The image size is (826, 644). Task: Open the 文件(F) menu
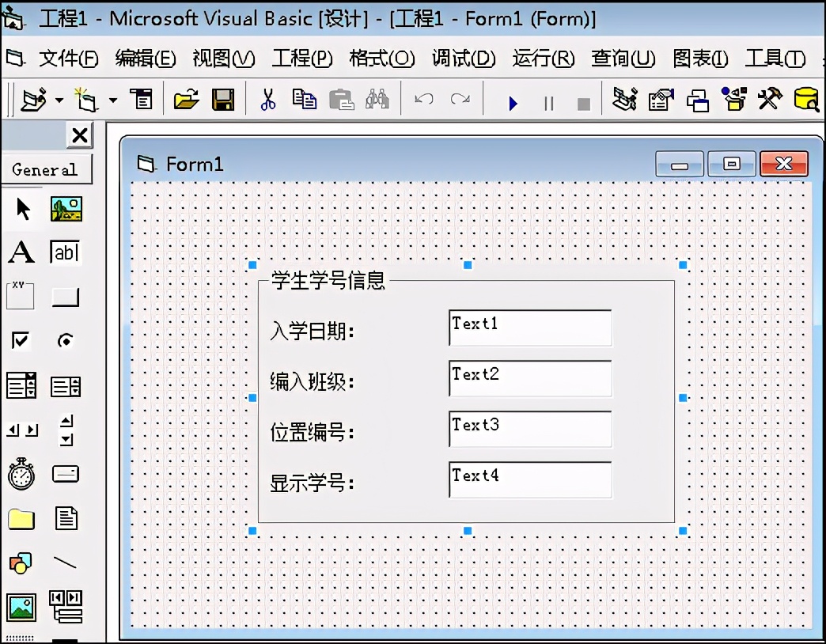point(68,58)
